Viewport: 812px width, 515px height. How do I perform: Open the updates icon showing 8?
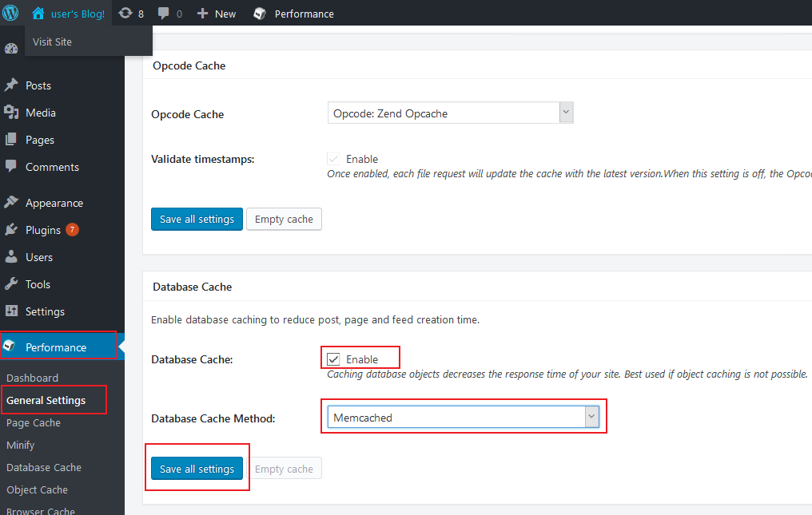[125, 13]
